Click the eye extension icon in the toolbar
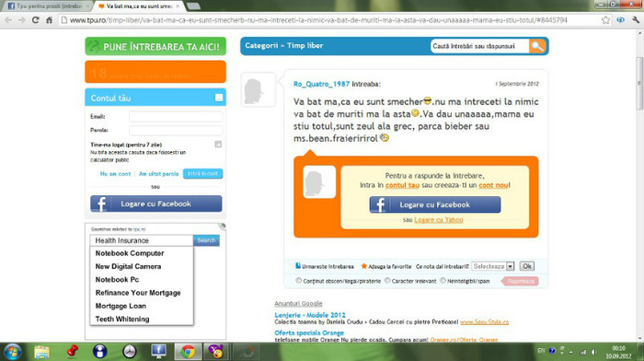The width and height of the screenshot is (644, 361). pos(621,19)
